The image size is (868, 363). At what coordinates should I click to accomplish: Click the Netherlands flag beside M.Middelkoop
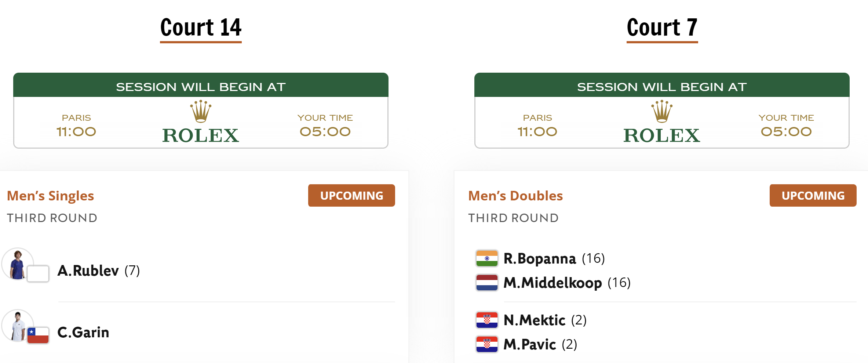[x=487, y=283]
